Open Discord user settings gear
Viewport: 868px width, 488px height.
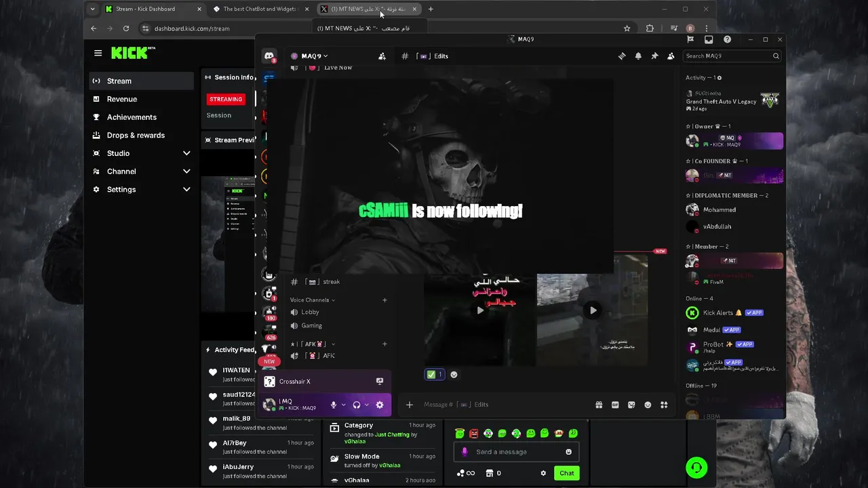click(380, 405)
